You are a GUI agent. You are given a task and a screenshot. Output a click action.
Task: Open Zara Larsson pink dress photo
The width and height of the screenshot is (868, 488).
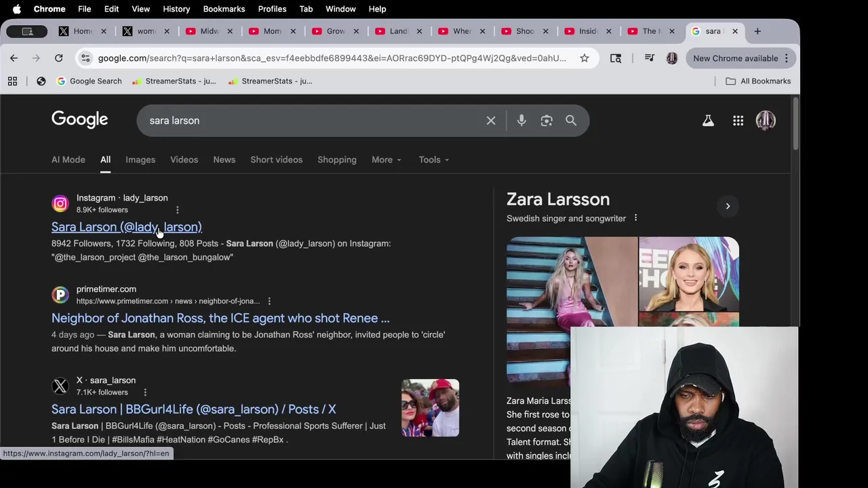[x=572, y=312]
